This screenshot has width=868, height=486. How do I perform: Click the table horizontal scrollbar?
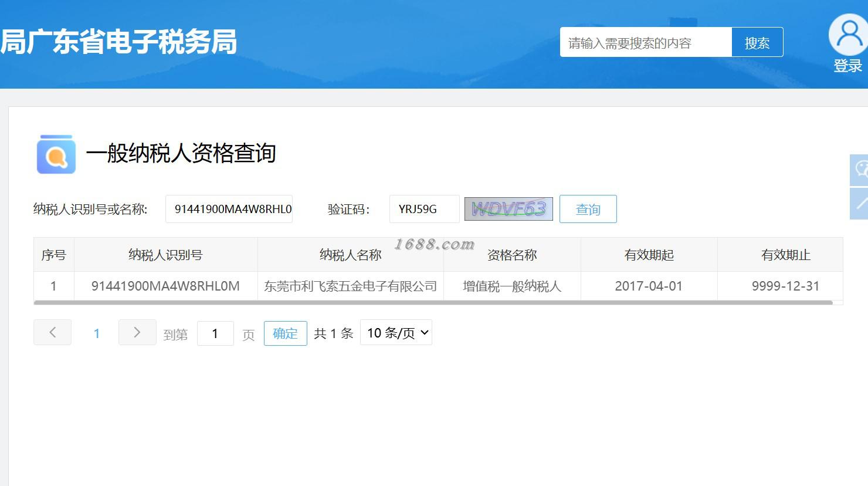pos(433,303)
